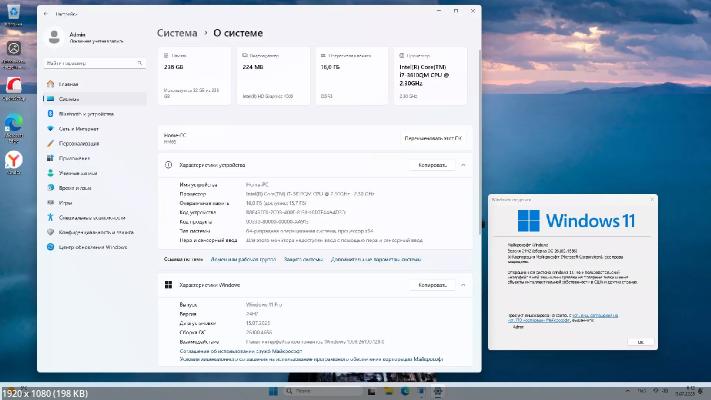Open the Recycle Bin desktop icon
This screenshot has height=400, width=711.
click(x=14, y=14)
